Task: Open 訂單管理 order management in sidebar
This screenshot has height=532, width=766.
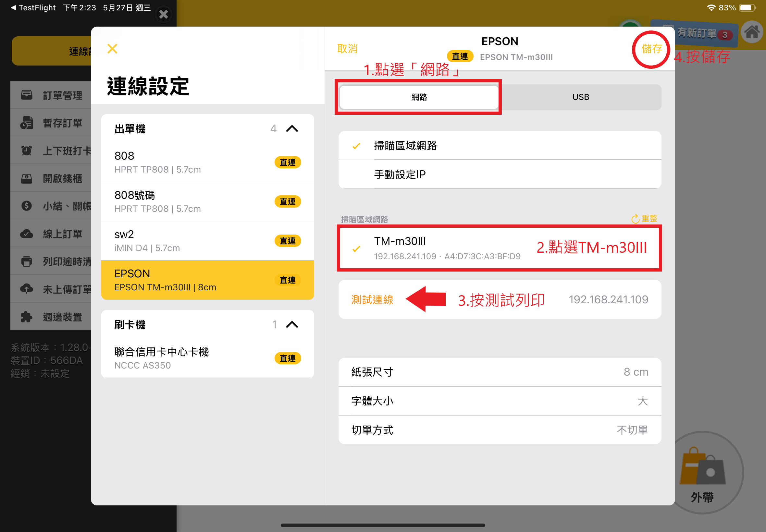Action: pyautogui.click(x=51, y=95)
